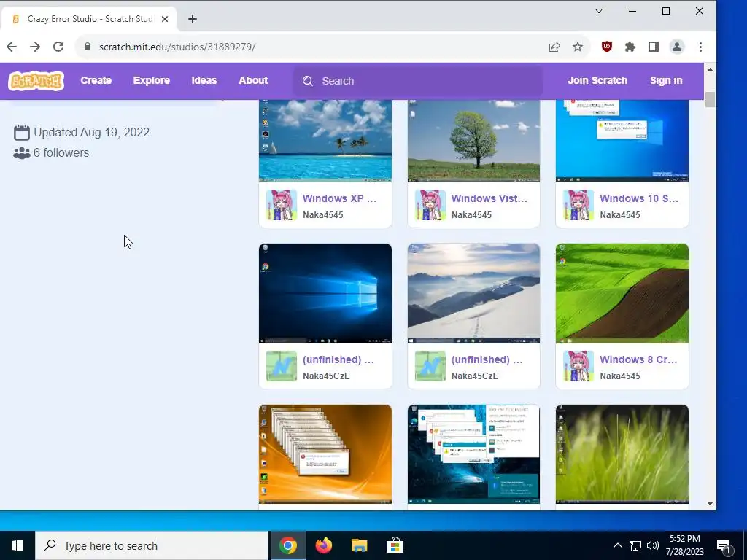This screenshot has width=747, height=560.
Task: Open the Extensions puzzle icon
Action: point(630,47)
